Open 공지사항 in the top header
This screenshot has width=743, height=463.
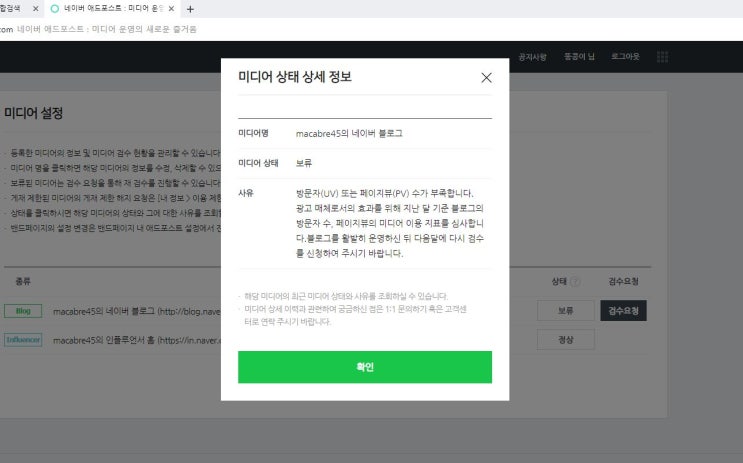coord(533,57)
